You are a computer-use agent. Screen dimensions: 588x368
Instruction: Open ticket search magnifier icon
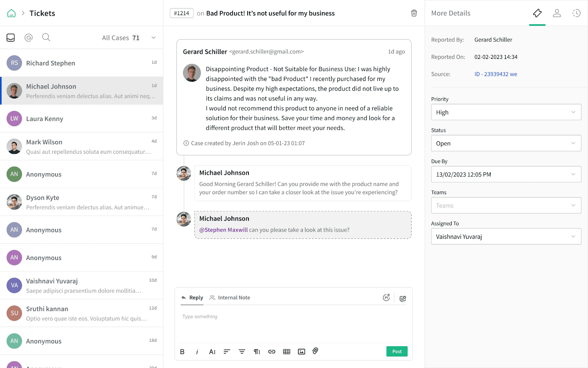tap(46, 37)
